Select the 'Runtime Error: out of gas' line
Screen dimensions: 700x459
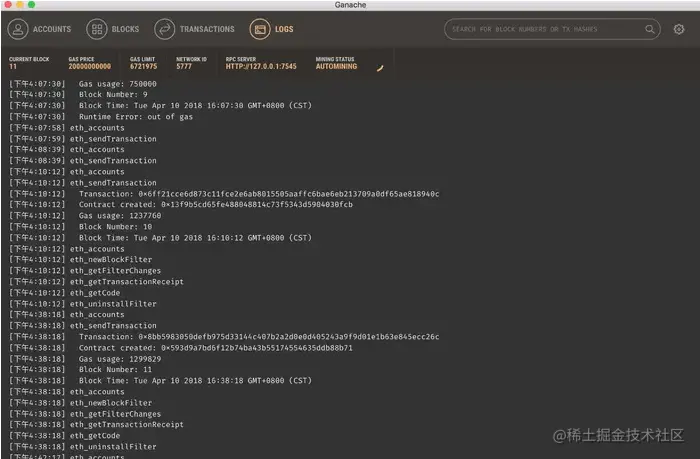(101, 117)
